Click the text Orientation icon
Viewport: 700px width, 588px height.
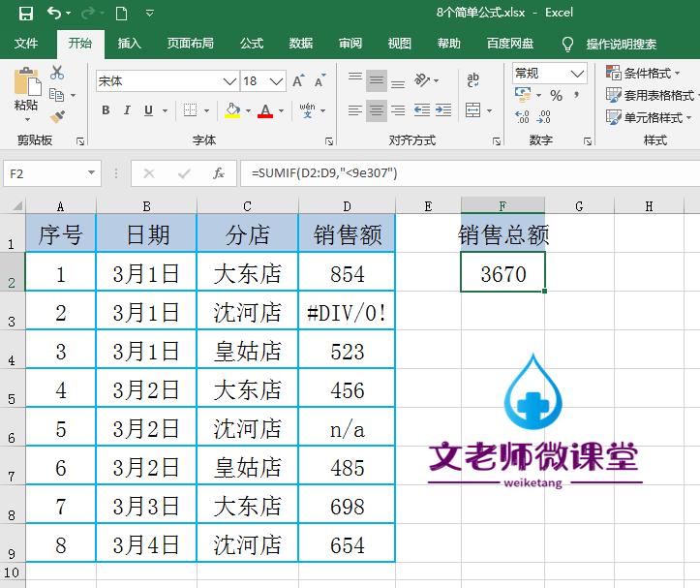pyautogui.click(x=422, y=80)
